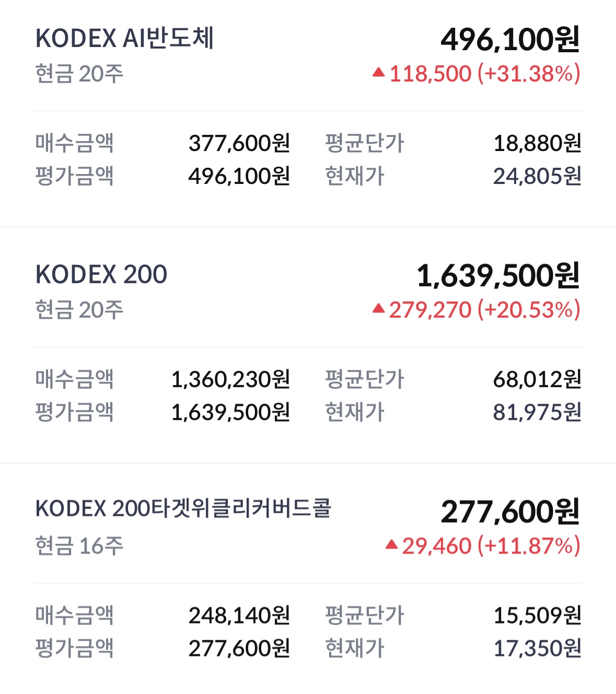This screenshot has width=616, height=694.
Task: Click the 24,805원 current price
Action: coord(537,176)
